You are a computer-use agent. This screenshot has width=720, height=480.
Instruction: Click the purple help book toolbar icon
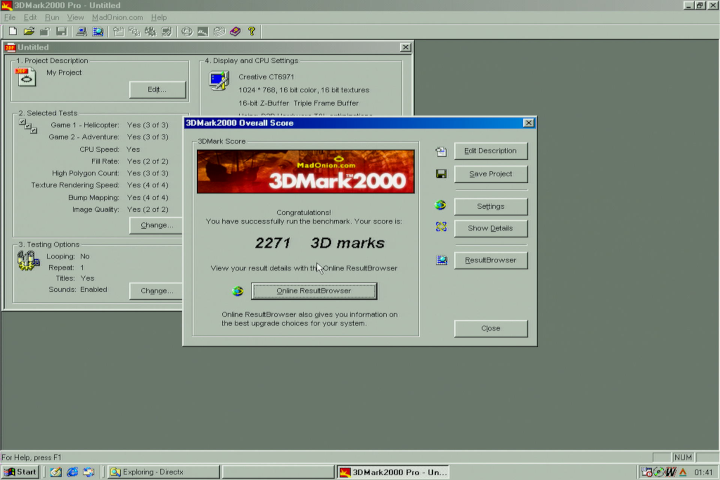click(x=235, y=31)
